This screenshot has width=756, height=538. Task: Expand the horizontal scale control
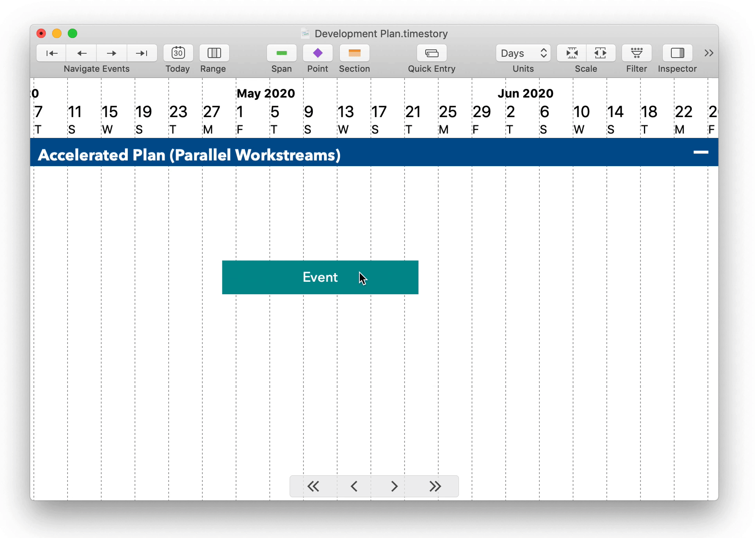click(601, 53)
